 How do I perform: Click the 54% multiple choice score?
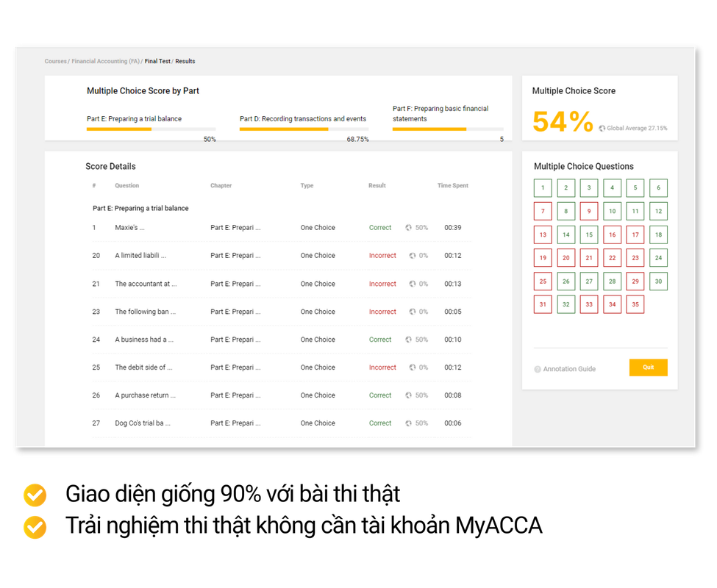coord(563,122)
